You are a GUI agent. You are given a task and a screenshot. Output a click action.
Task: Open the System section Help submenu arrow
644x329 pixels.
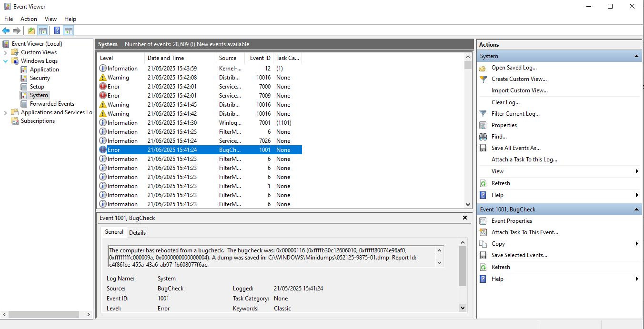[637, 195]
